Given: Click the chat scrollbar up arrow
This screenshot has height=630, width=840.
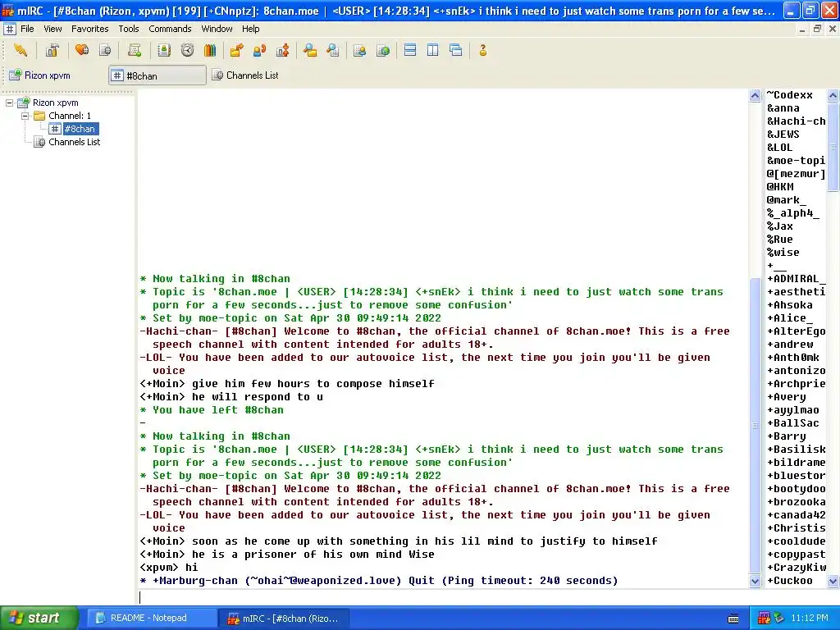Looking at the screenshot, I should click(x=755, y=96).
